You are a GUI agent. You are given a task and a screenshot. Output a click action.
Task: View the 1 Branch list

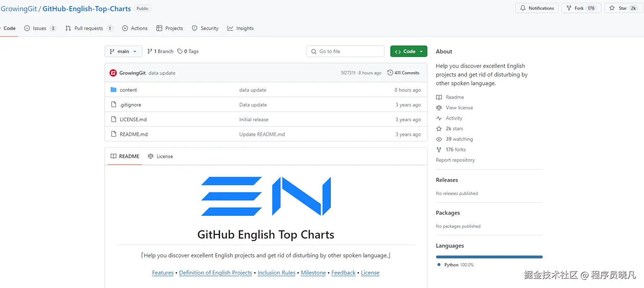(160, 51)
